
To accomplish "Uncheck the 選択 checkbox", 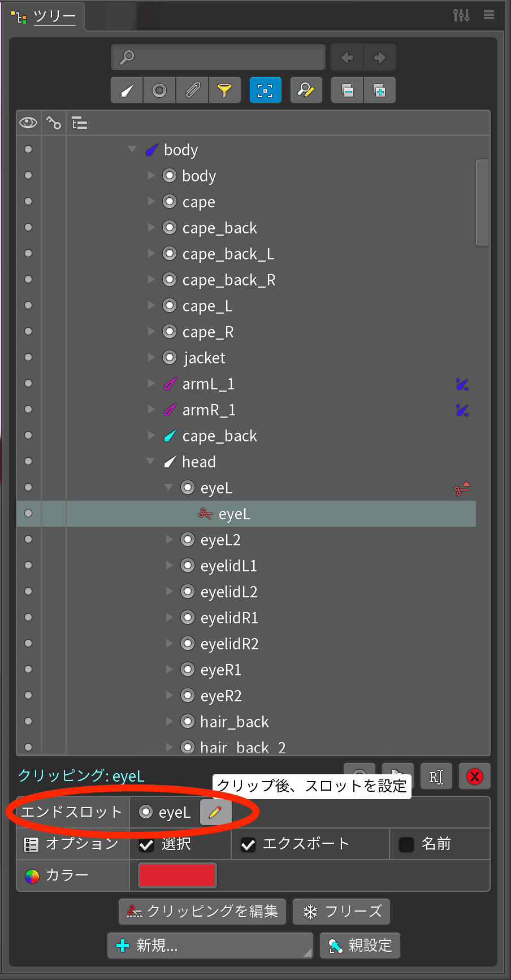I will [x=146, y=845].
